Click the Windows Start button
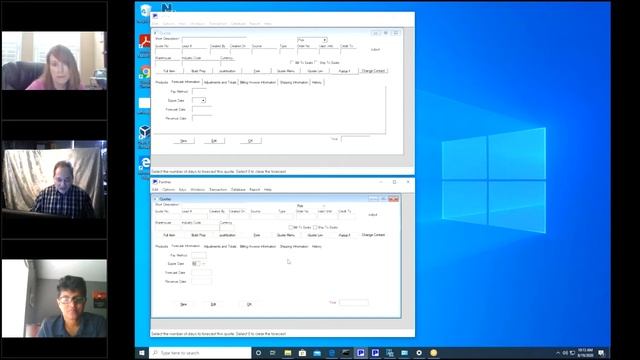The width and height of the screenshot is (640, 360). coord(142,353)
